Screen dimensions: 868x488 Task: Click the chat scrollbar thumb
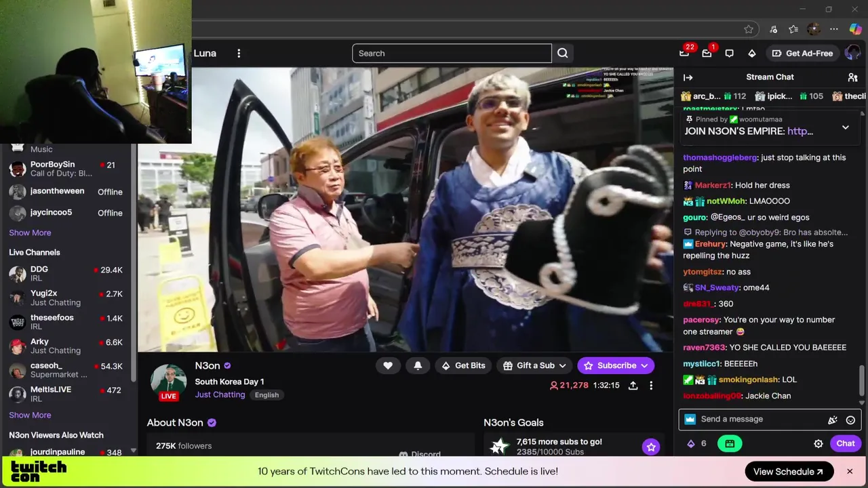point(863,381)
